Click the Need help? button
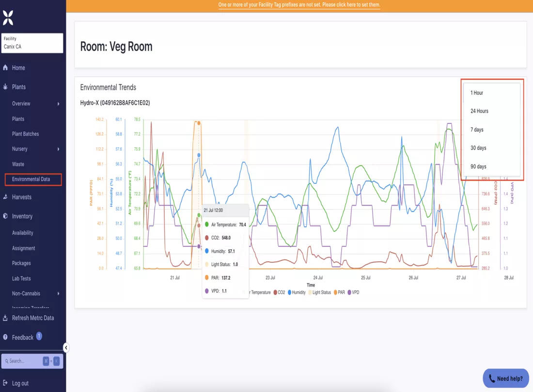533x392 pixels. coord(506,378)
